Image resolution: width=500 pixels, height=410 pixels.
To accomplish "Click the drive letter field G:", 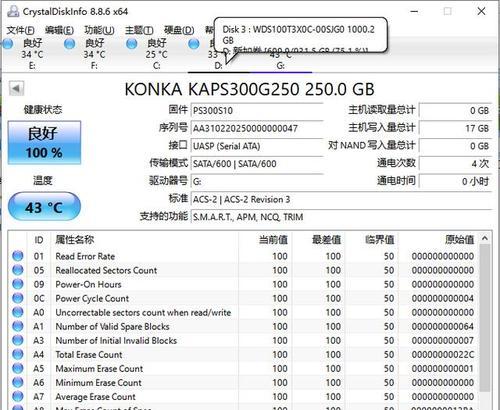I will pos(257,182).
